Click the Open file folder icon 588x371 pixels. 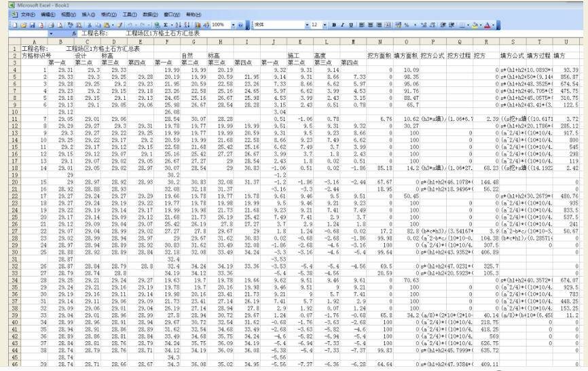pos(24,25)
